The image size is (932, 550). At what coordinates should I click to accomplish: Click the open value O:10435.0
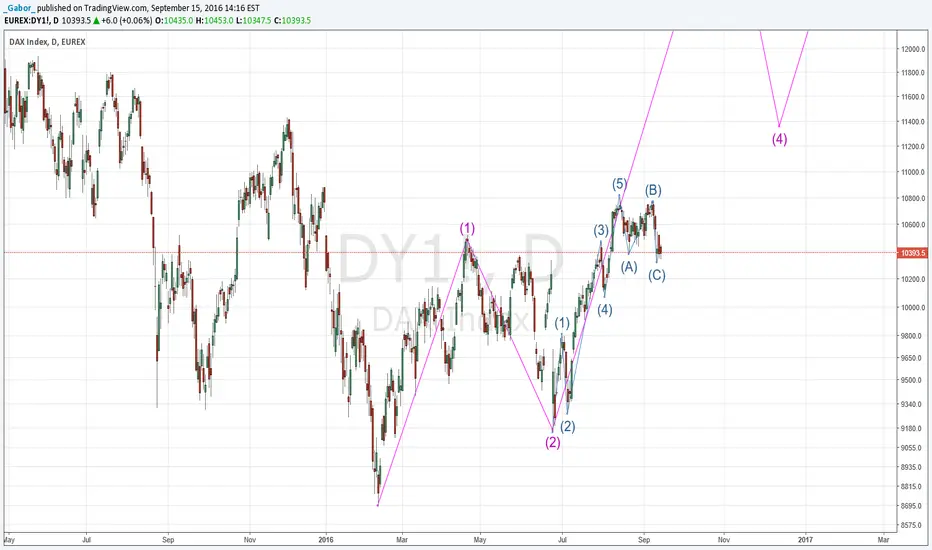point(174,20)
